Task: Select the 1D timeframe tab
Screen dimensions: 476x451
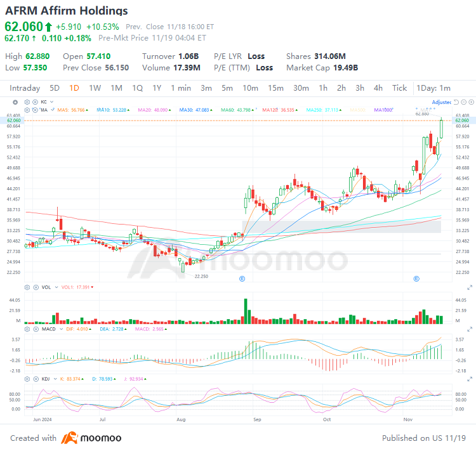Action: (74, 88)
